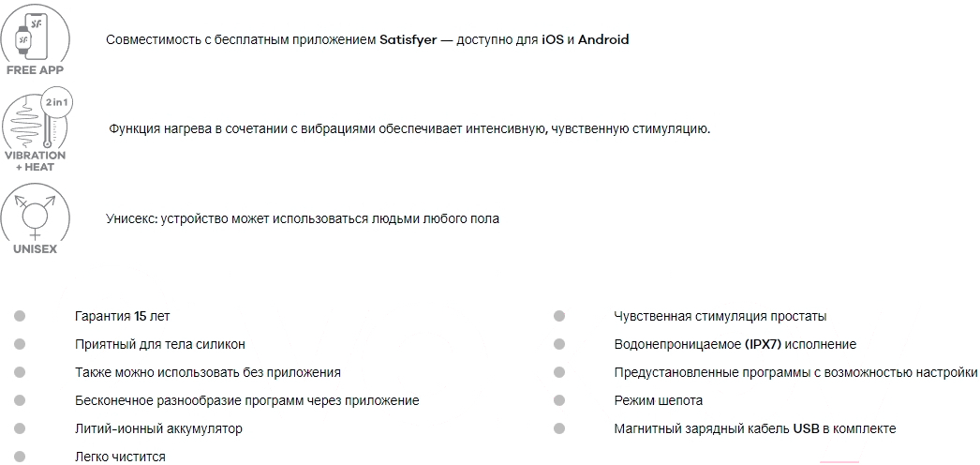The image size is (980, 465).
Task: Click the "Гарантия 15 лет" feature text
Action: [x=122, y=317]
